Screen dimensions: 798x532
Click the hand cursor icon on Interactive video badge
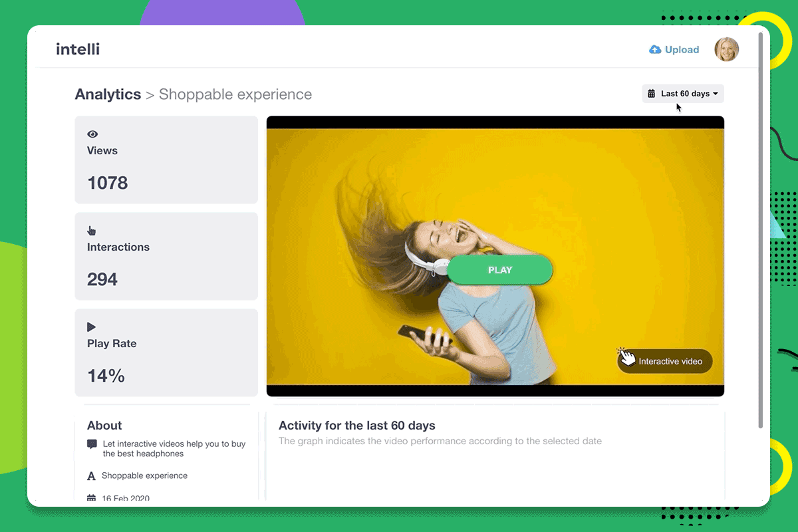[626, 357]
